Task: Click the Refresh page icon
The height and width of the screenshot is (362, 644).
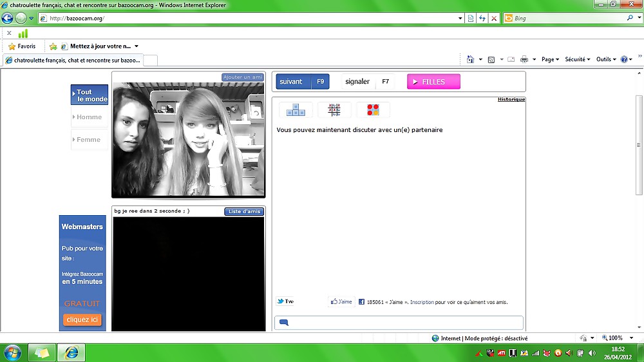Action: tap(482, 19)
